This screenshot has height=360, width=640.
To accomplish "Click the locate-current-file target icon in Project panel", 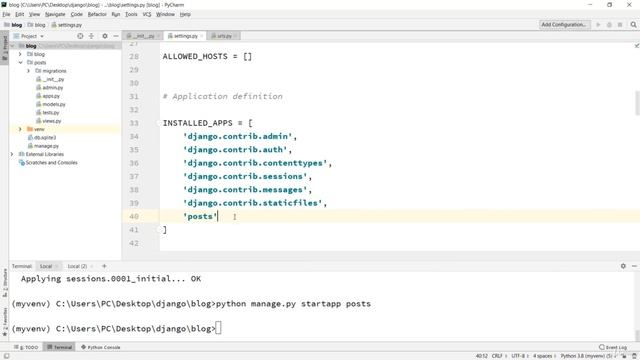I will coord(80,36).
